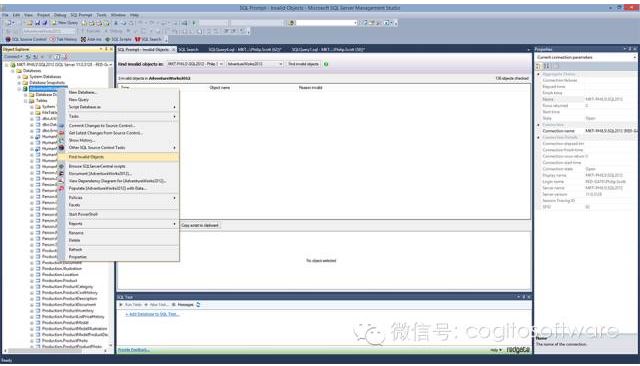Open the Connect dropdown in Object Explorer
Screen dimensions: 640x366
[x=13, y=57]
